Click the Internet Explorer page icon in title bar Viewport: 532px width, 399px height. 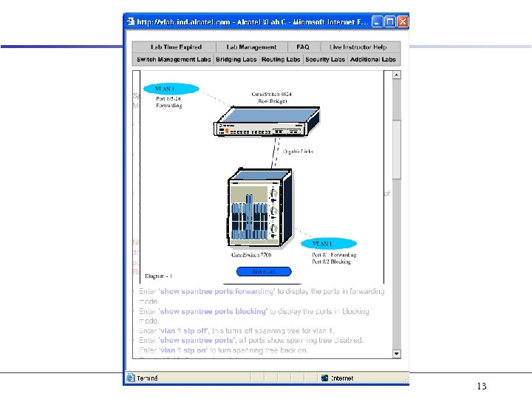pos(131,22)
